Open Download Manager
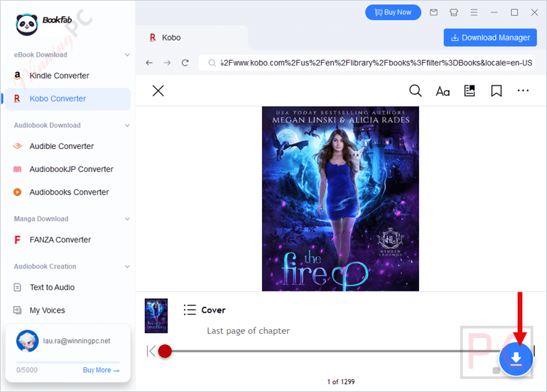The image size is (547, 392). [490, 38]
